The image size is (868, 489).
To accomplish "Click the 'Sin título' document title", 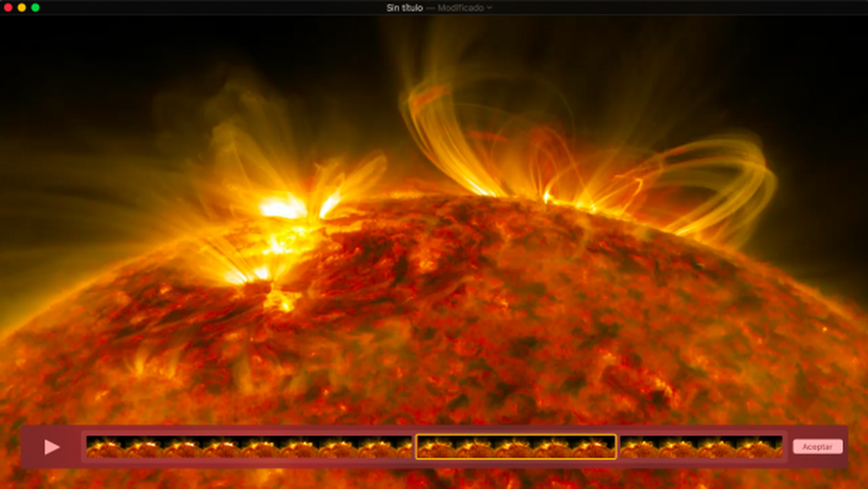I will click(x=404, y=8).
